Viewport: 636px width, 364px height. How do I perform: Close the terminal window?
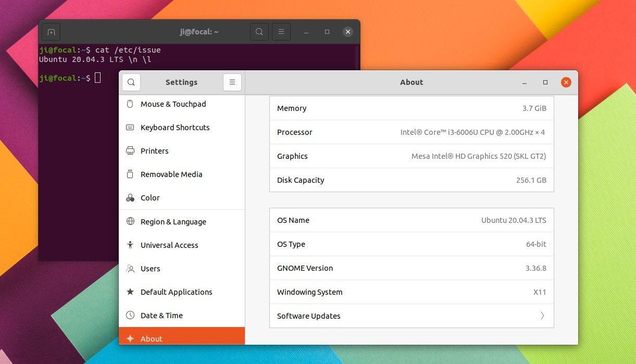coord(348,32)
